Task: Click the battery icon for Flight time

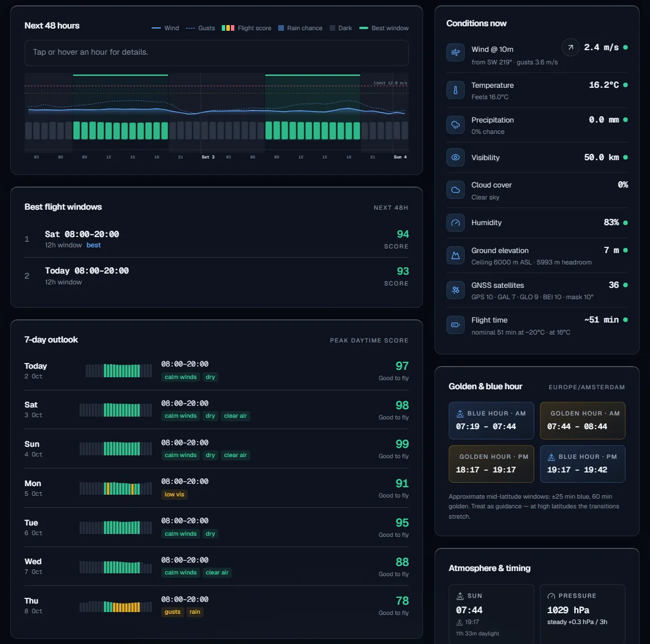Action: [455, 325]
